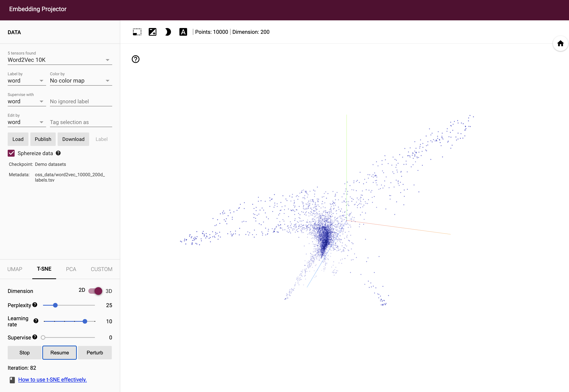Open the Label by word dropdown
This screenshot has width=569, height=392.
pyautogui.click(x=27, y=81)
